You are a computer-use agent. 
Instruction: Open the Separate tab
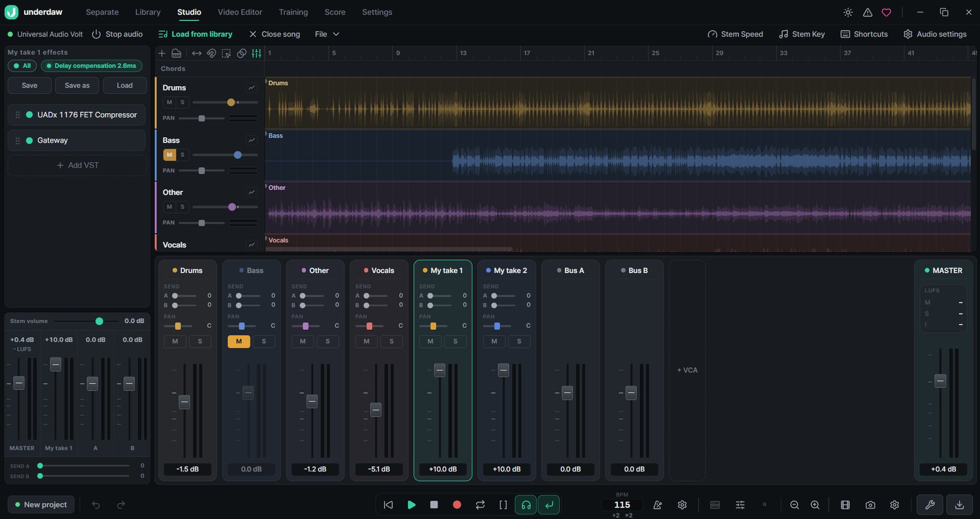click(x=102, y=12)
